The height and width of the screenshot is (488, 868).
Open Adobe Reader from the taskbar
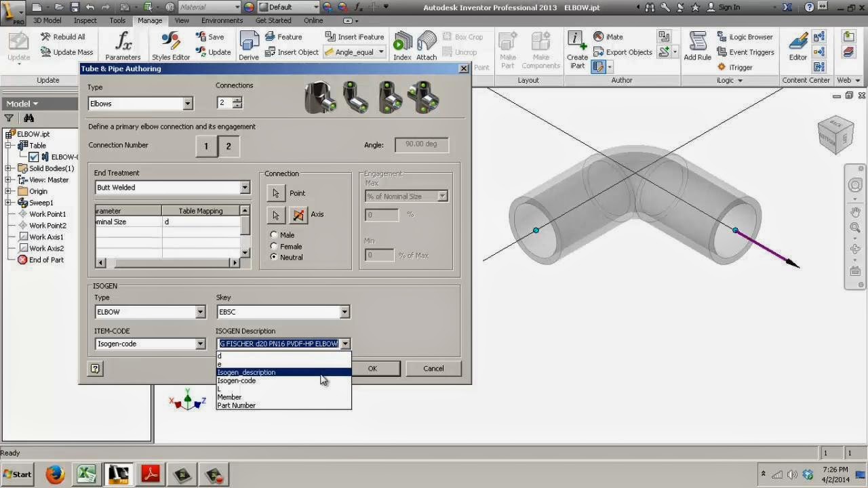pos(150,474)
